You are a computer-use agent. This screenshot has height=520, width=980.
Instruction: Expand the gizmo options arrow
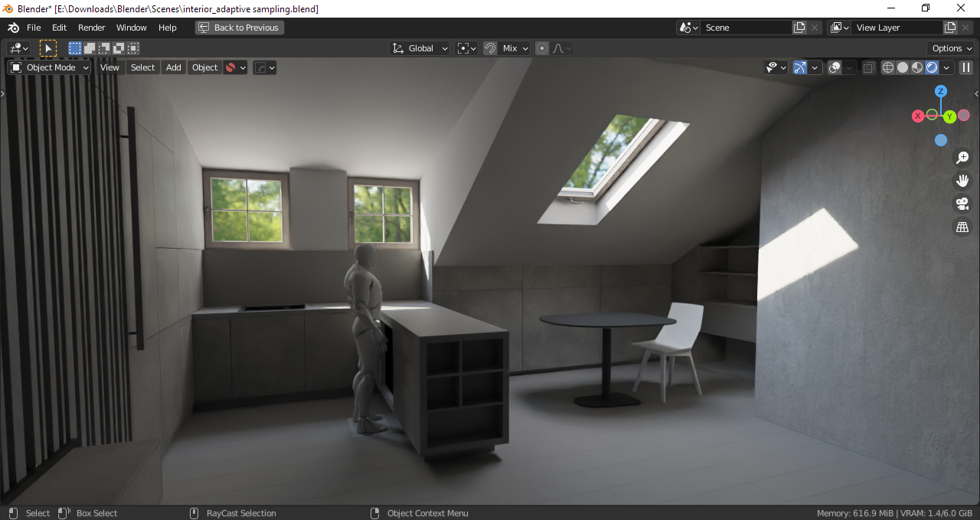(815, 67)
